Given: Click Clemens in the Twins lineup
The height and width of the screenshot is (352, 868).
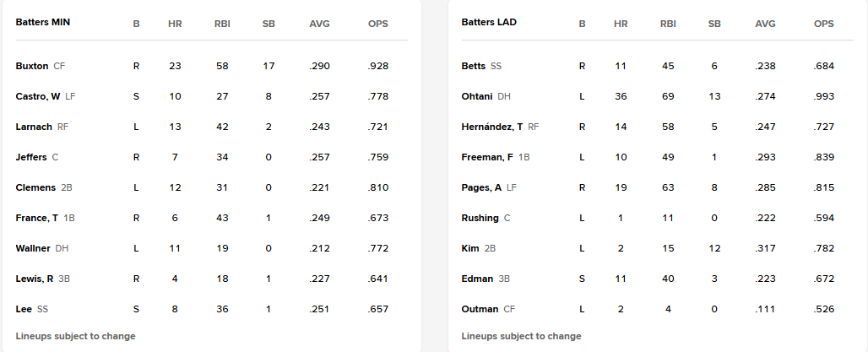Looking at the screenshot, I should tap(35, 187).
